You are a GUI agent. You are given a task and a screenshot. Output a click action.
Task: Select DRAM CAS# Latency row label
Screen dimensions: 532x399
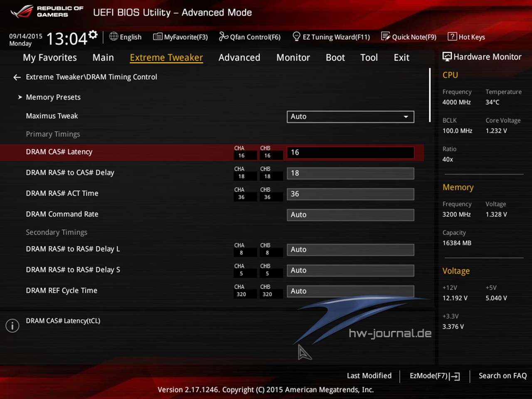coord(59,152)
